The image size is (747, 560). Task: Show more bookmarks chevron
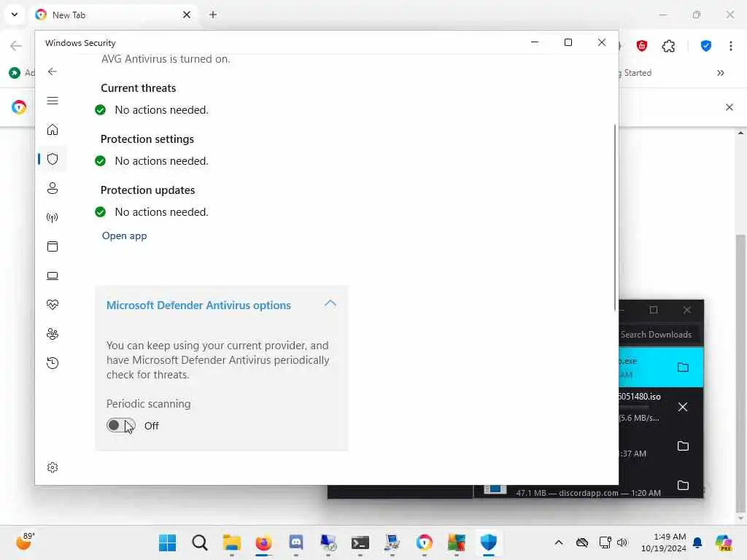pos(720,73)
